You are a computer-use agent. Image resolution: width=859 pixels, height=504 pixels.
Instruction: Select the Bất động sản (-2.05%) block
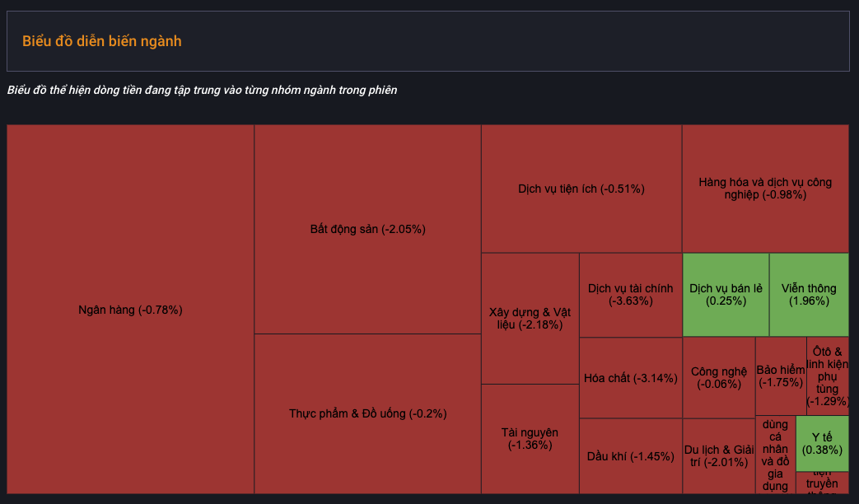coord(367,229)
